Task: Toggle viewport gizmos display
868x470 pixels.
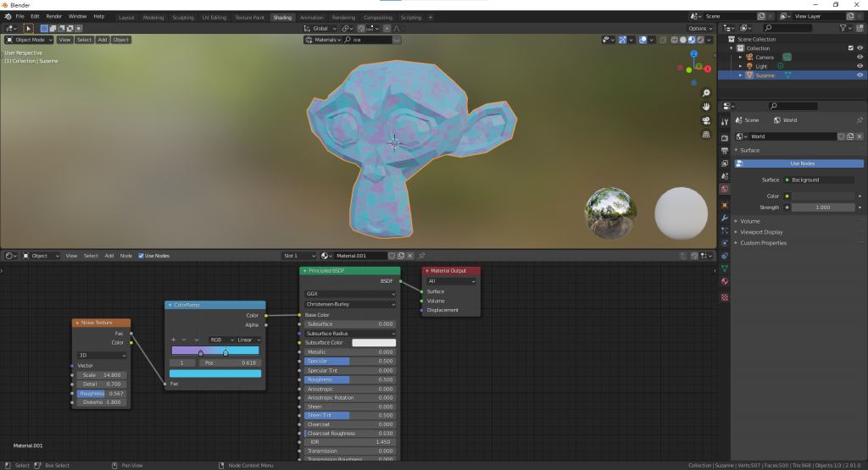Action: (622, 40)
